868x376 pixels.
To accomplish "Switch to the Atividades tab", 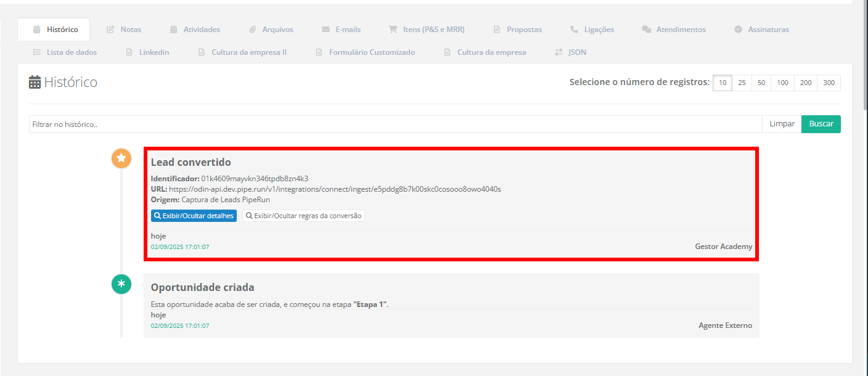I will (x=194, y=29).
